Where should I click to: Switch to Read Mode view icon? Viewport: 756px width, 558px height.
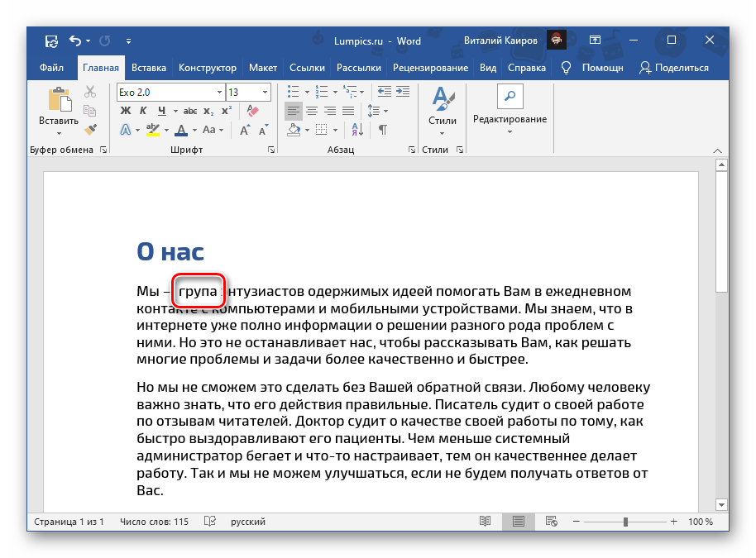pyautogui.click(x=485, y=522)
